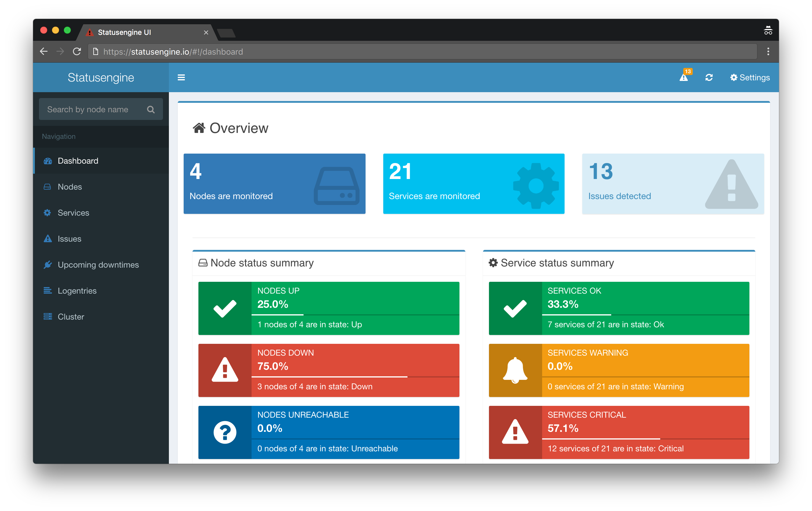812x511 pixels.
Task: Click '0 nodes of 4 are in state: Unreachable'
Action: click(x=327, y=449)
